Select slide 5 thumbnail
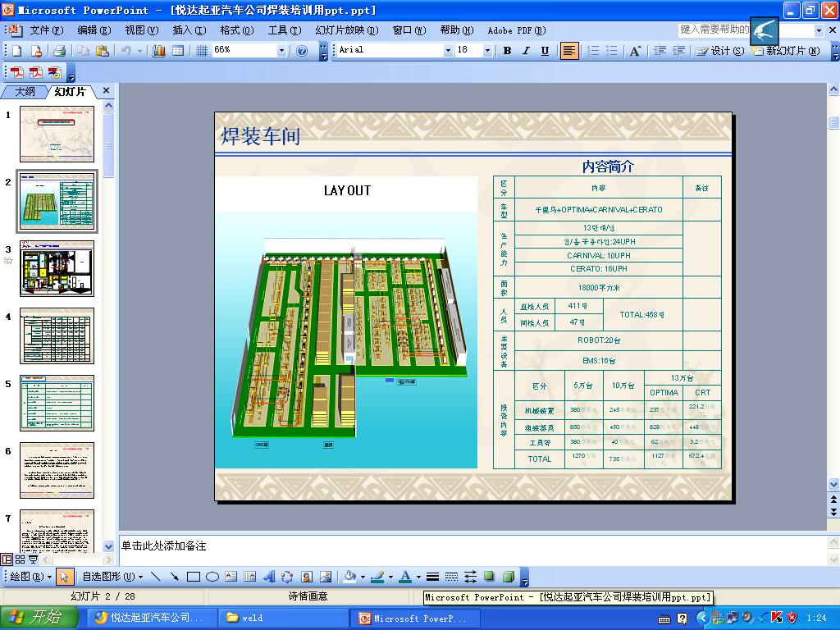 (x=57, y=404)
